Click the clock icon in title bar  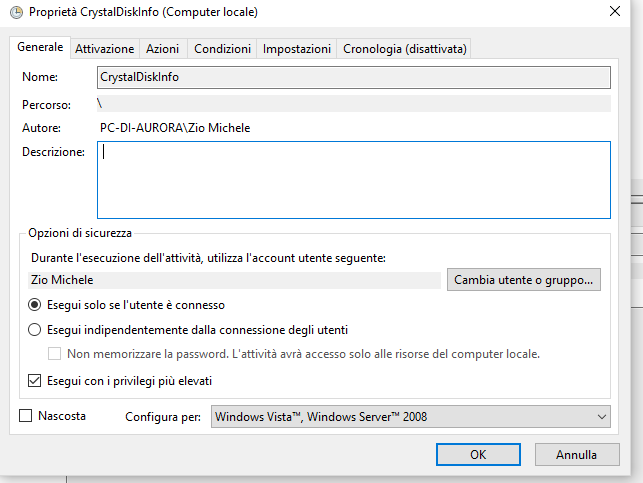click(x=16, y=12)
